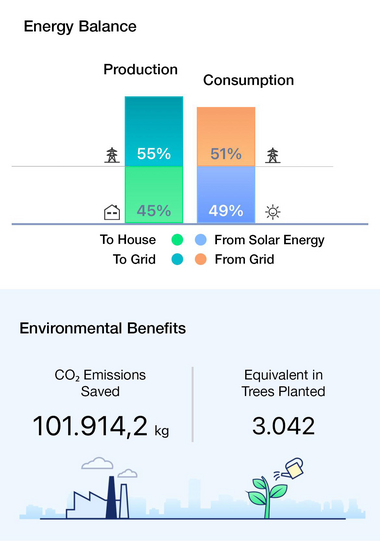Select the teal To Grid legend dot

[177, 259]
